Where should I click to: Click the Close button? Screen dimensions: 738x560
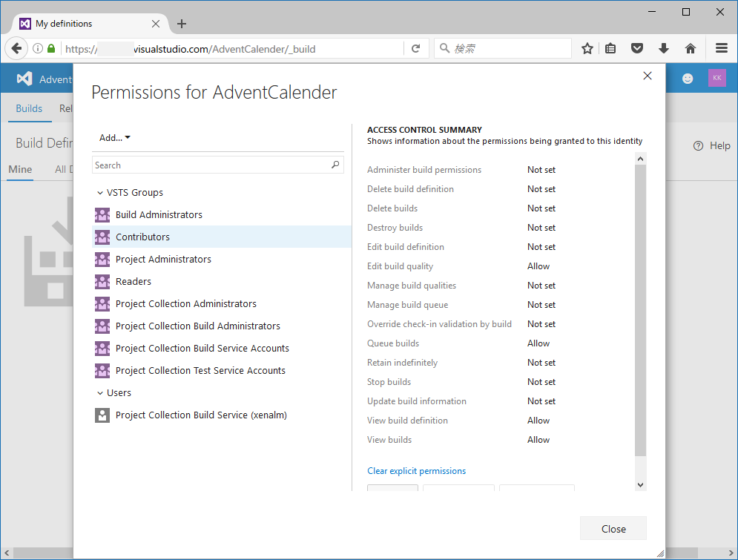click(613, 529)
